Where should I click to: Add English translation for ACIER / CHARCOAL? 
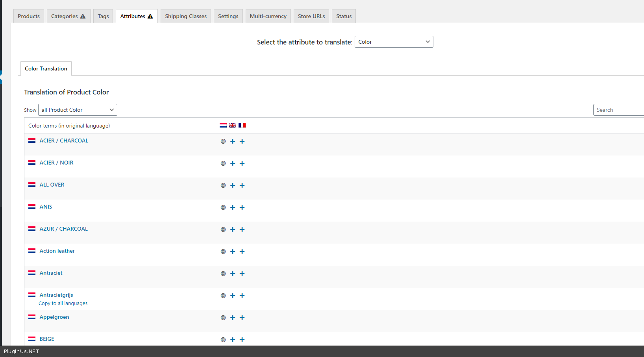(x=233, y=141)
